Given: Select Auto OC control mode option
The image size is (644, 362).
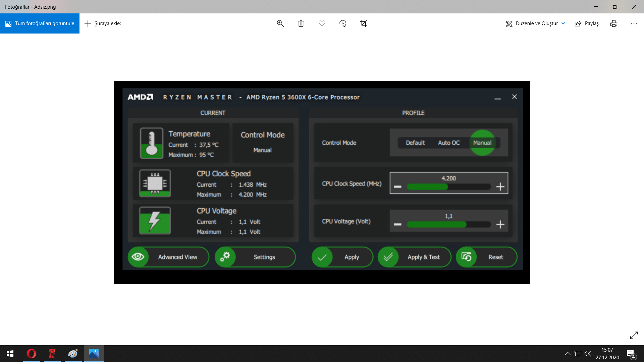Looking at the screenshot, I should pyautogui.click(x=448, y=143).
